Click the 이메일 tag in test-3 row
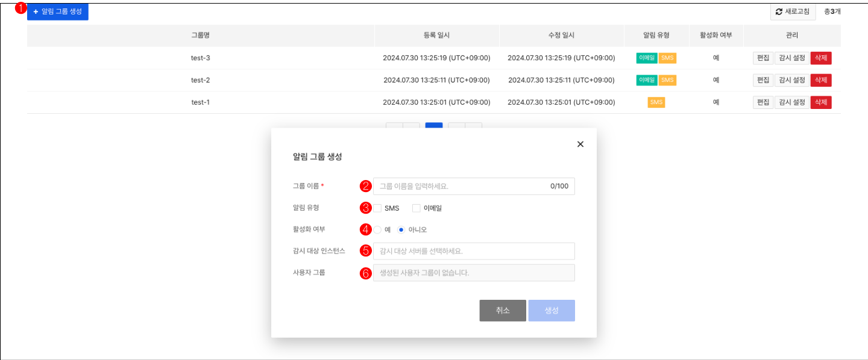The image size is (868, 360). point(647,58)
